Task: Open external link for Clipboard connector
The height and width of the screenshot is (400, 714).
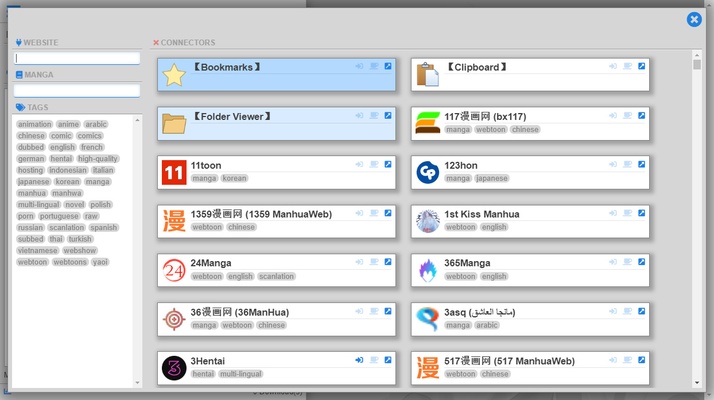Action: pyautogui.click(x=642, y=66)
